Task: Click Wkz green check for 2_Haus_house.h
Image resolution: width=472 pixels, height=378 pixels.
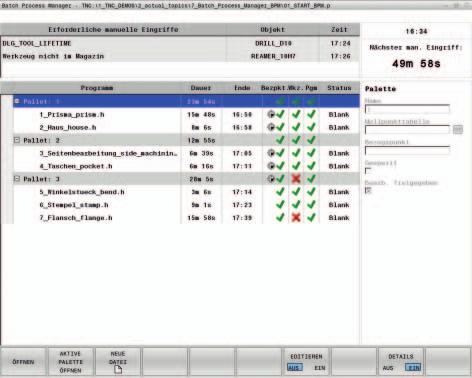Action: click(x=296, y=127)
